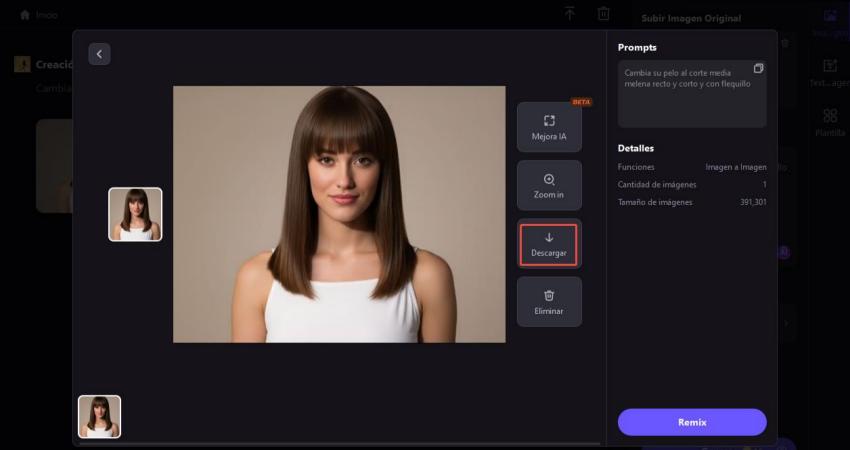Click the dimmed upload arrow icon
Screen dimensions: 850x450
click(569, 14)
